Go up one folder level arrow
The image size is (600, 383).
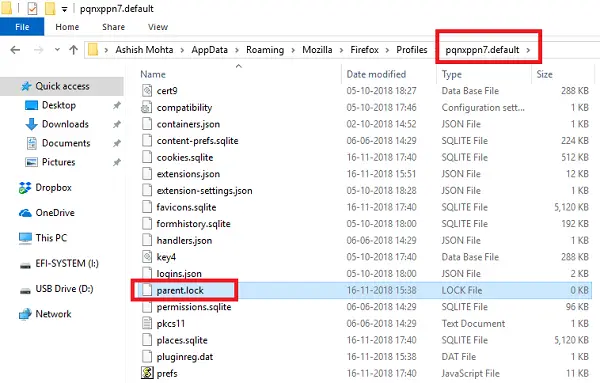point(73,50)
